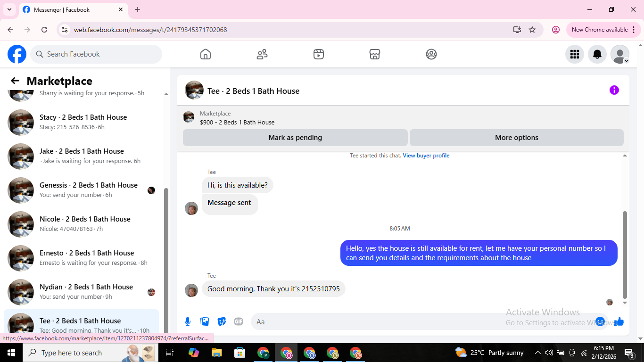The width and height of the screenshot is (644, 362).
Task: Click Mark as pending button
Action: [x=295, y=138]
